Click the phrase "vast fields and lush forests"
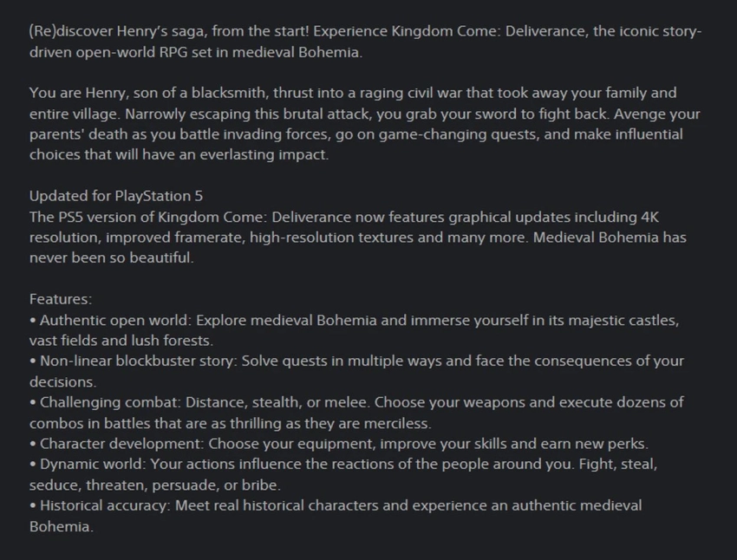737x560 pixels. 120,341
